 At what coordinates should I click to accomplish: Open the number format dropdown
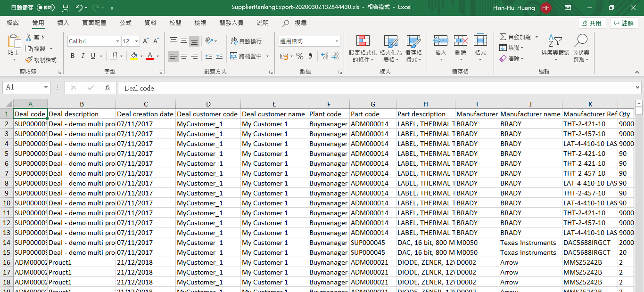click(x=337, y=41)
